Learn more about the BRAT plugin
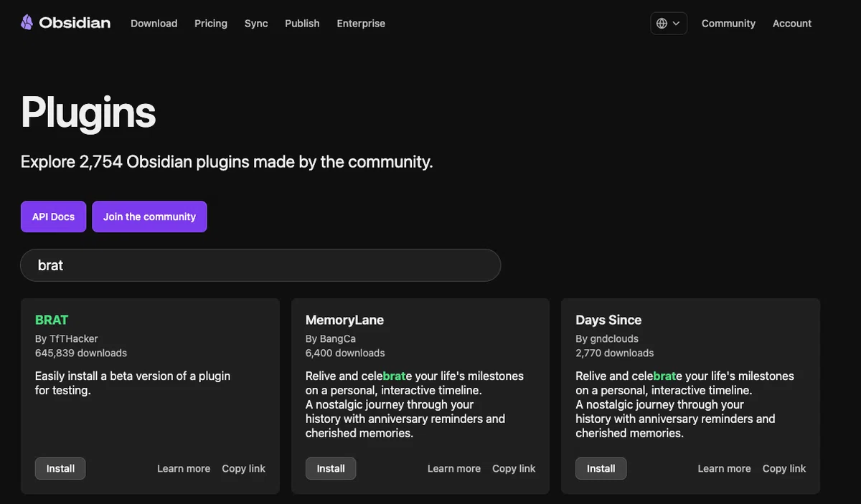 coord(184,468)
